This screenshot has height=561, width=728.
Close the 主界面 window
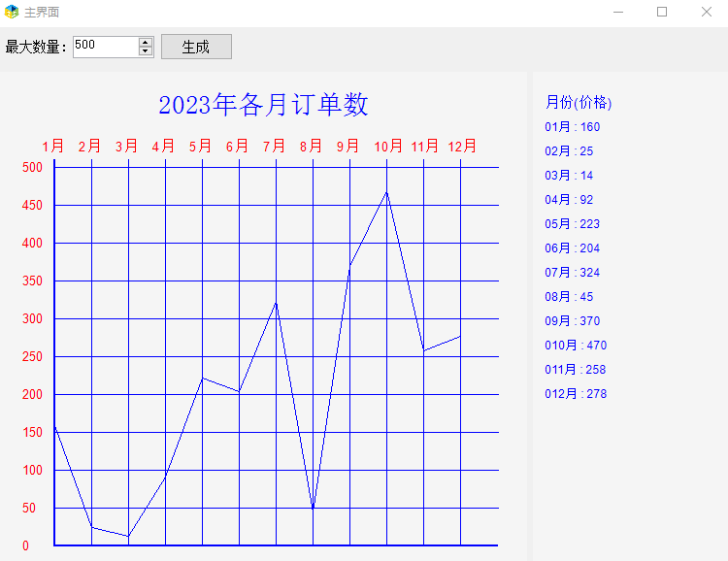(707, 12)
